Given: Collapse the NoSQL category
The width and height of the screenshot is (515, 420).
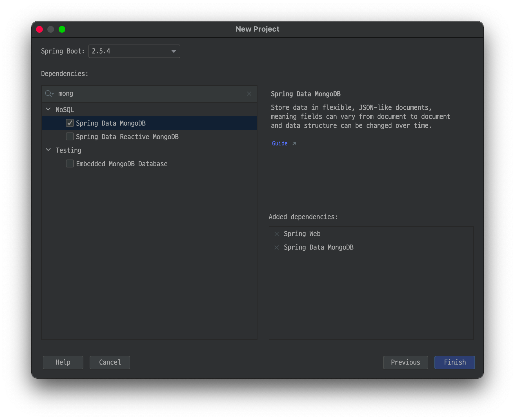Looking at the screenshot, I should pyautogui.click(x=48, y=109).
